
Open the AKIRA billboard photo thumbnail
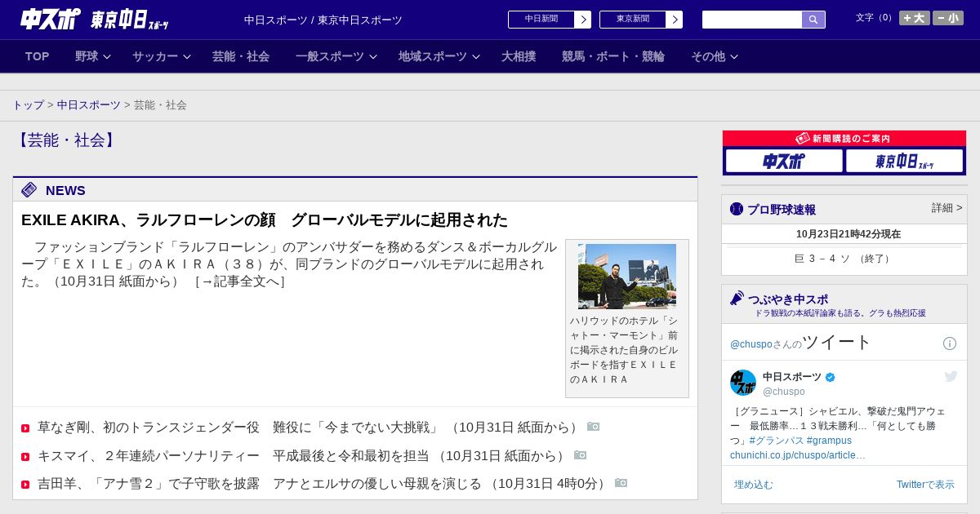tap(627, 277)
